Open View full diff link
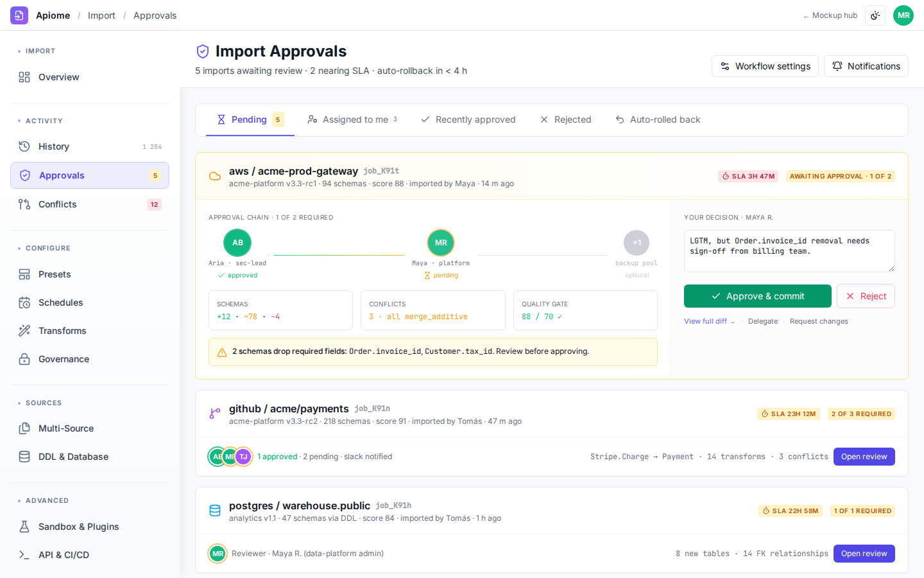This screenshot has height=578, width=924. [x=709, y=321]
